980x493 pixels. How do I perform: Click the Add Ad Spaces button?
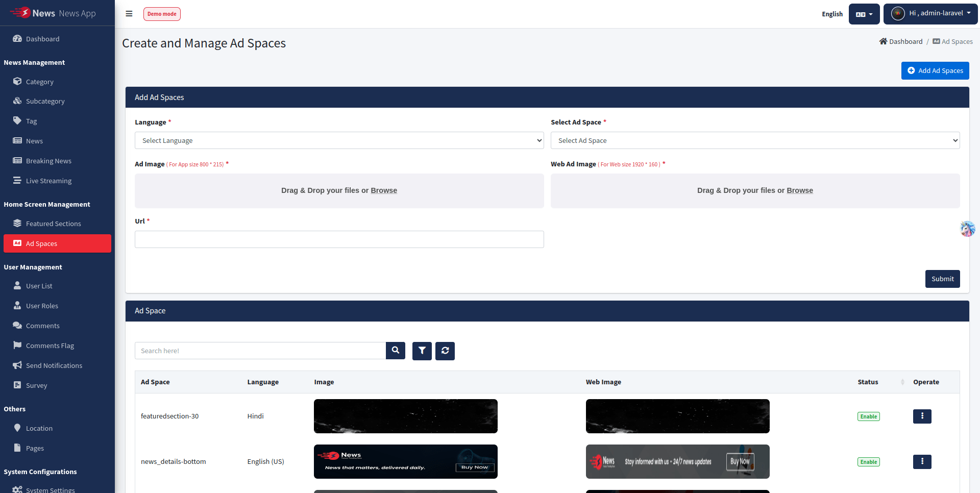tap(935, 70)
